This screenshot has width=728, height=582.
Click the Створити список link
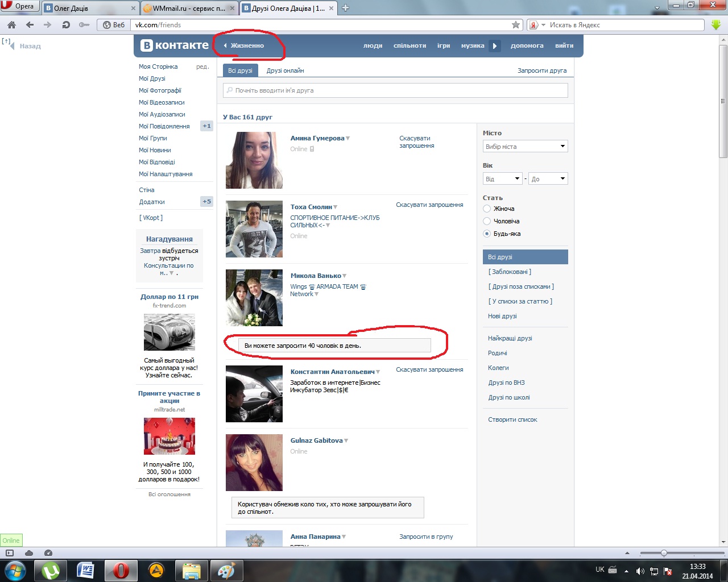click(512, 419)
